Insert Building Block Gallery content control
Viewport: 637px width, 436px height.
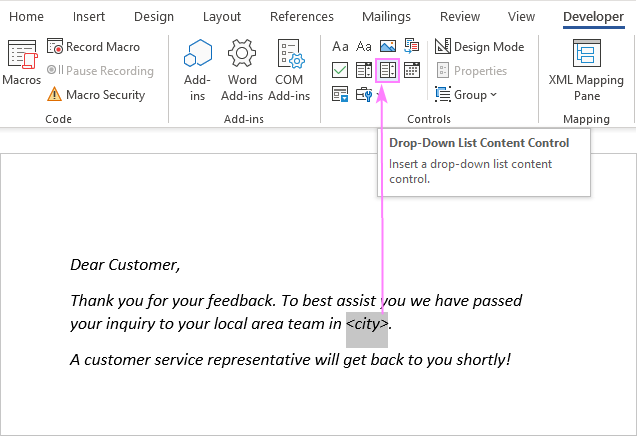pyautogui.click(x=412, y=46)
